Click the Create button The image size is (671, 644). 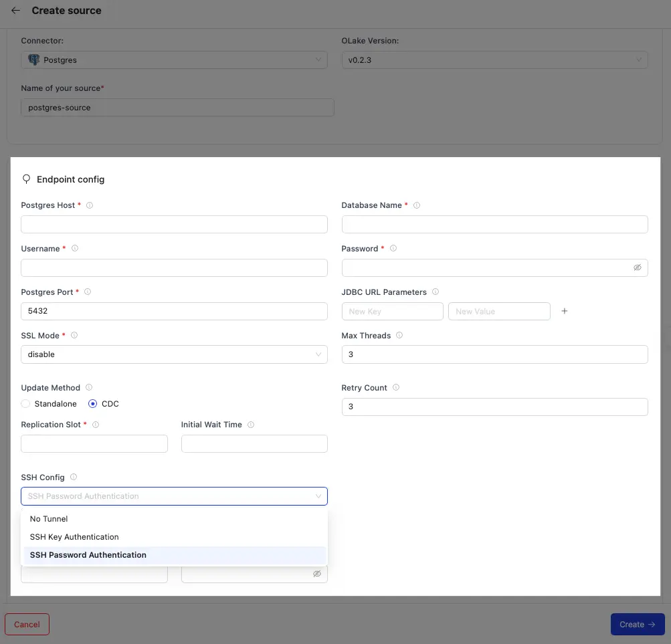point(637,624)
